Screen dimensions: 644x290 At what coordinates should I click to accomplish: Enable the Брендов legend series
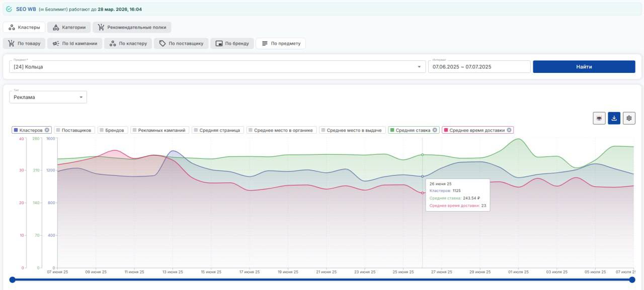pyautogui.click(x=113, y=130)
